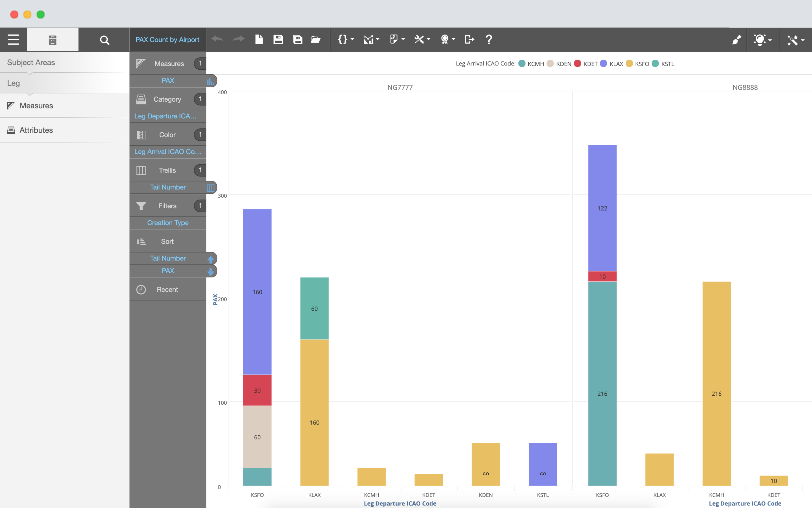
Task: Toggle KDEN legend swatch
Action: (x=550, y=63)
